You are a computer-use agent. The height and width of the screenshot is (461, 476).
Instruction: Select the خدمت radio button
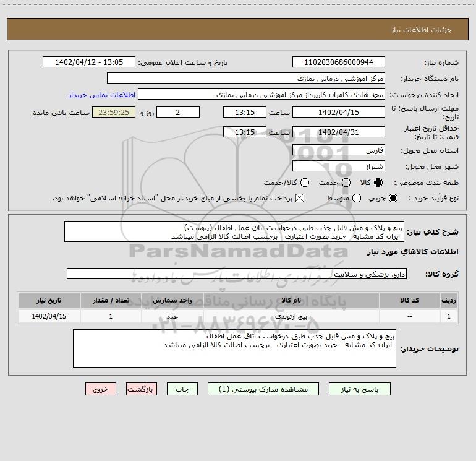point(346,183)
